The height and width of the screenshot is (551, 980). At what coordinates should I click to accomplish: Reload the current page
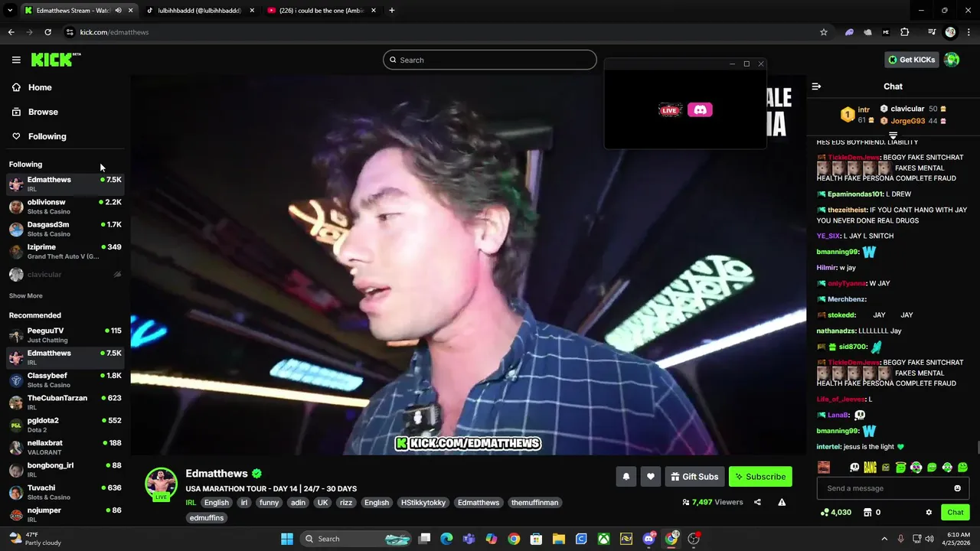[x=47, y=32]
